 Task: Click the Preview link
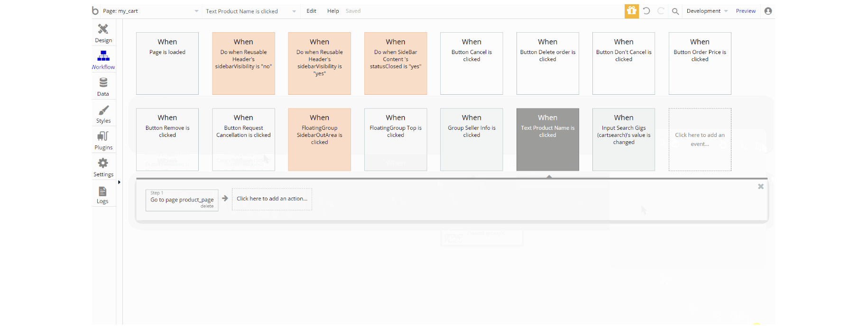(746, 11)
